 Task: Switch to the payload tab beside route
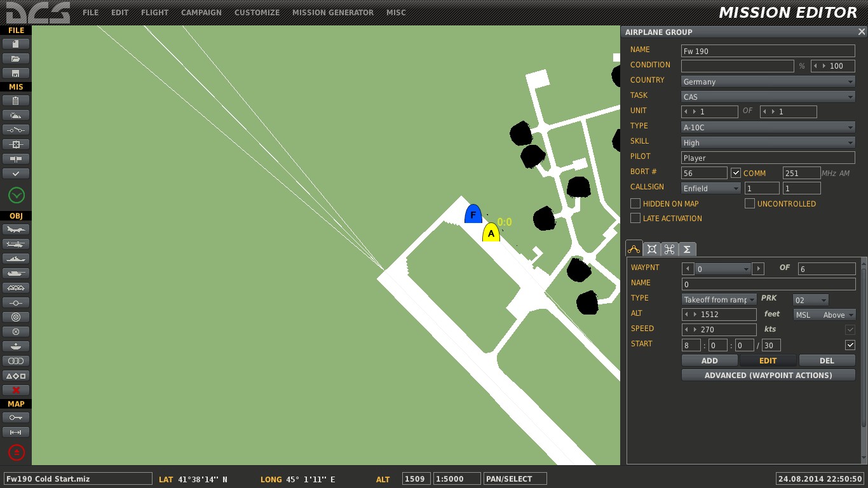click(x=652, y=249)
